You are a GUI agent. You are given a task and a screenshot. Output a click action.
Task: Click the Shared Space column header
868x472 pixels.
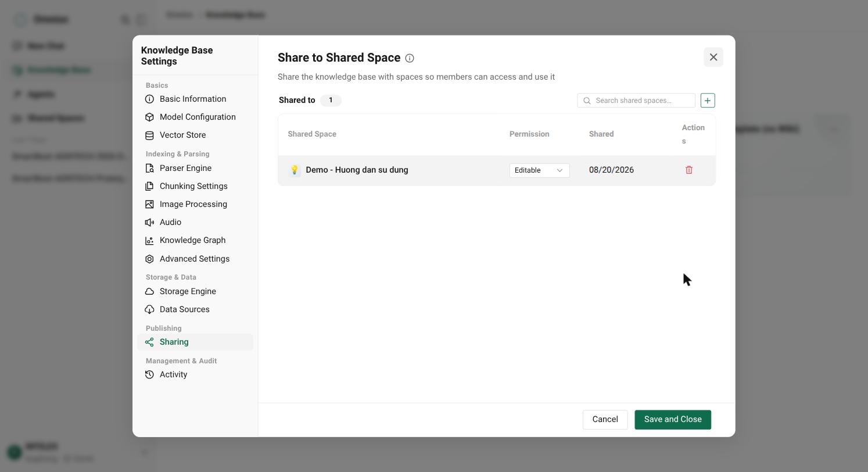pyautogui.click(x=312, y=134)
